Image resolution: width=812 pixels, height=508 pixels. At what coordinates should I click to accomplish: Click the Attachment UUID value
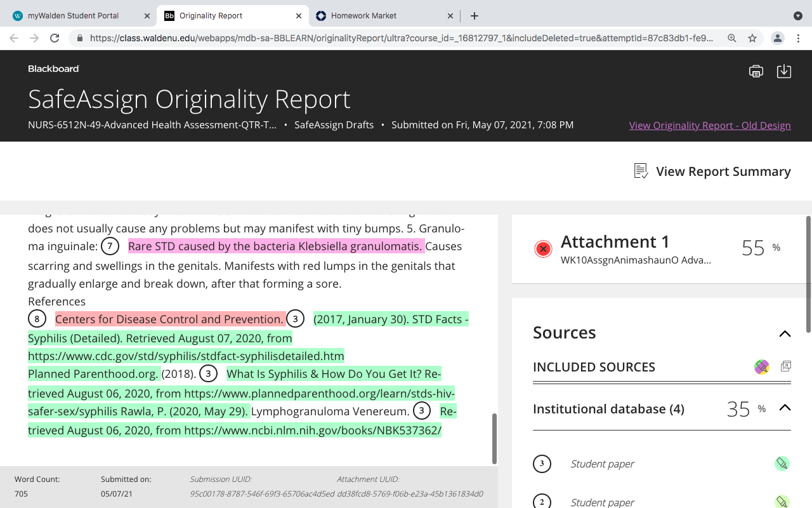410,493
